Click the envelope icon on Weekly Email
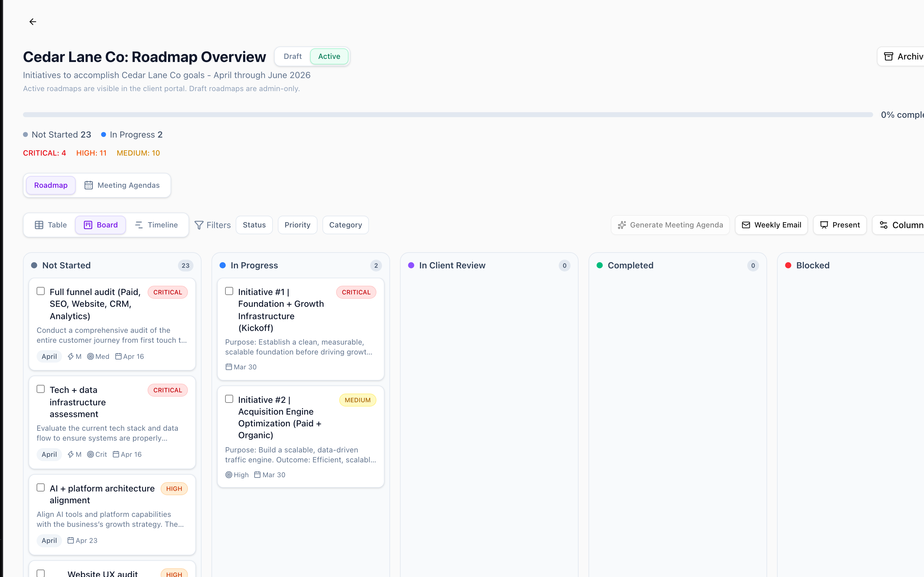 tap(746, 225)
